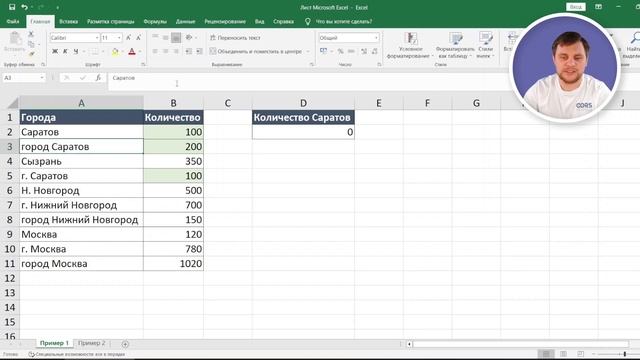Switch to sheet Пример 2
The image size is (640, 360).
click(91, 343)
